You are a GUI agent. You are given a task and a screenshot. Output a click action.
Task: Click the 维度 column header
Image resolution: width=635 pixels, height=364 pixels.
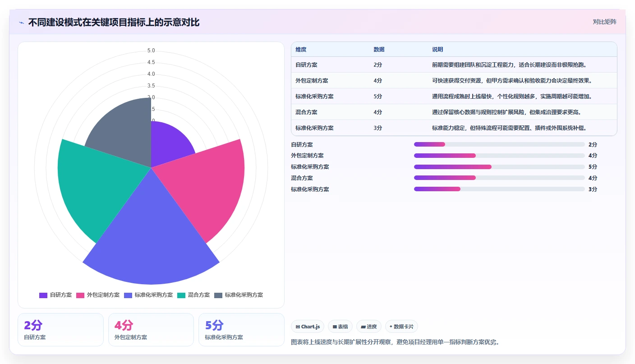pos(301,50)
